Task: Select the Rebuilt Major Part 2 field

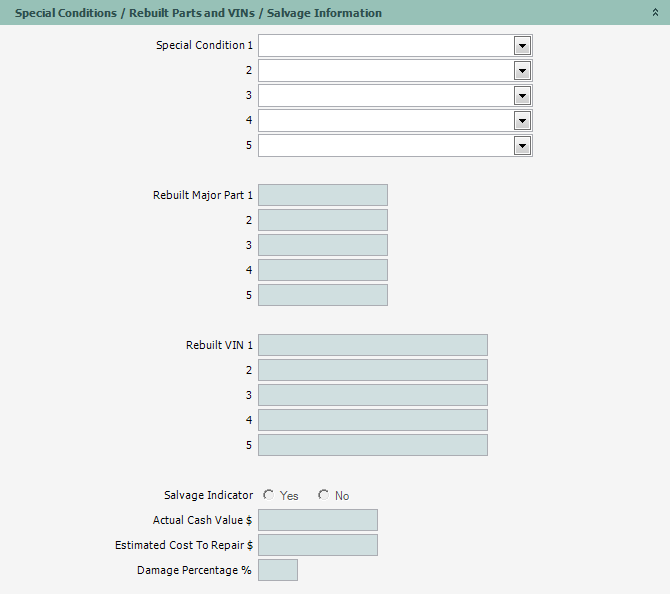Action: (323, 220)
